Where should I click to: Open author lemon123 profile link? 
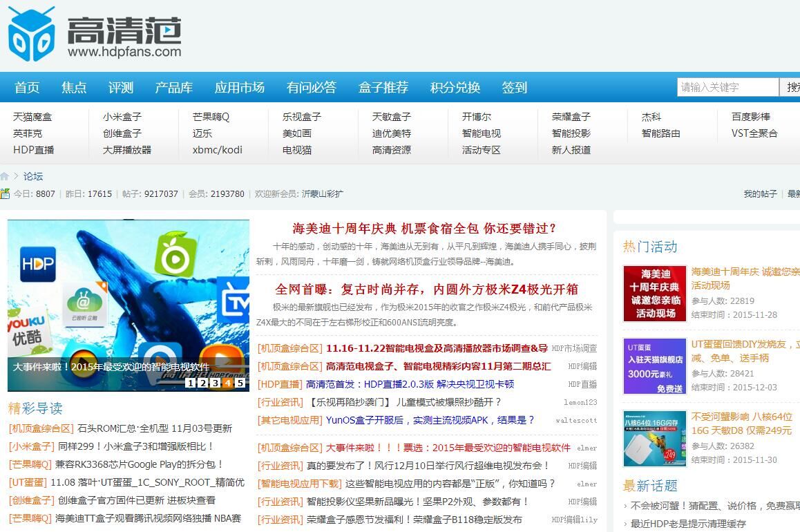point(580,402)
